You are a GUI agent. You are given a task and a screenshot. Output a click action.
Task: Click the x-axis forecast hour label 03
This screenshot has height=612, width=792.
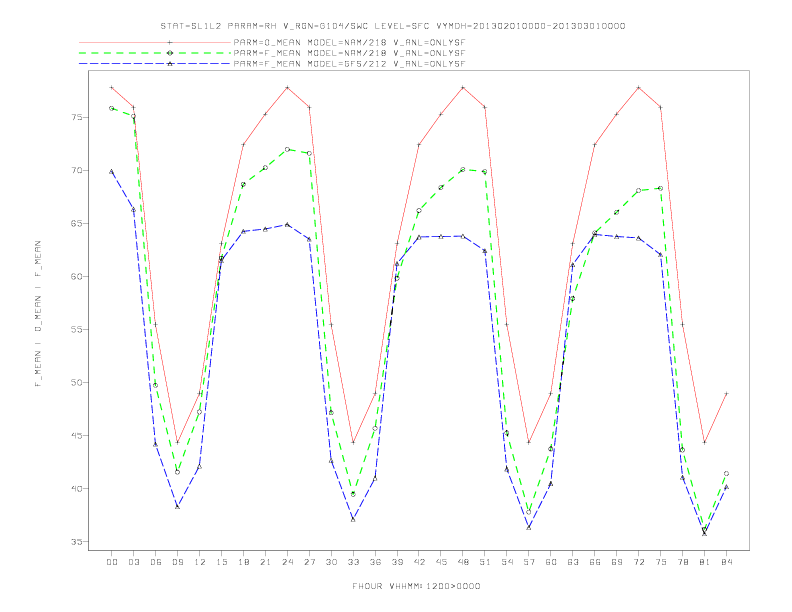click(133, 562)
